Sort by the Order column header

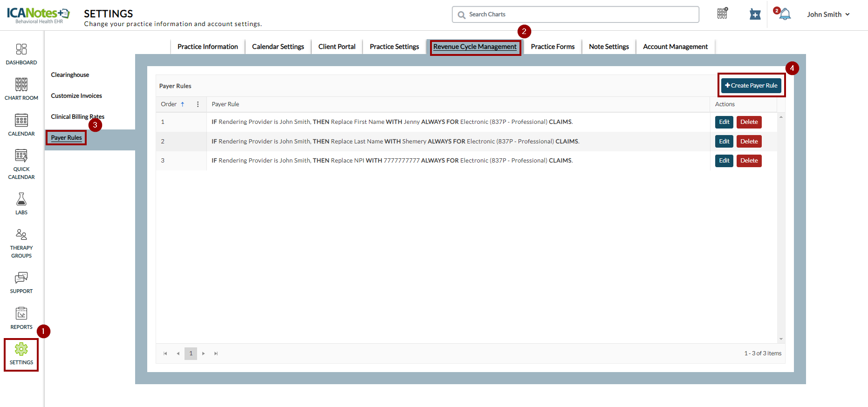click(169, 104)
